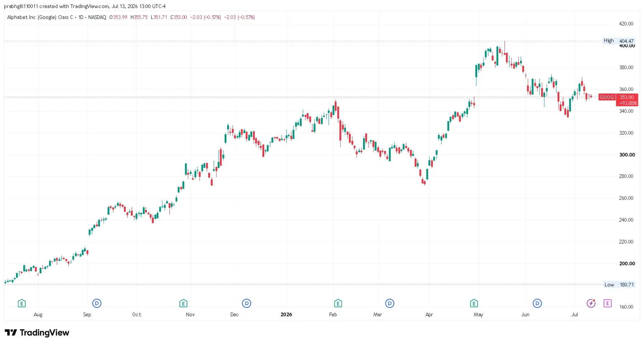644x345 pixels.
Task: Click the TradingView logo
Action: click(37, 333)
